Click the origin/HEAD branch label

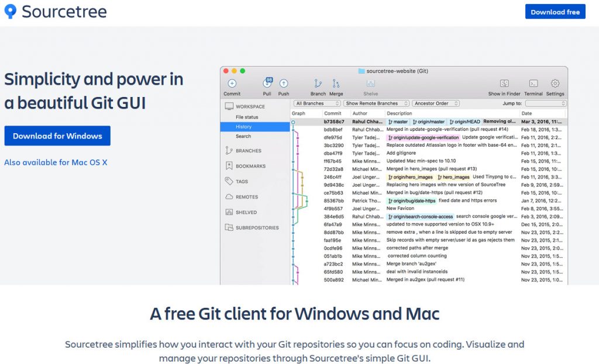point(464,122)
